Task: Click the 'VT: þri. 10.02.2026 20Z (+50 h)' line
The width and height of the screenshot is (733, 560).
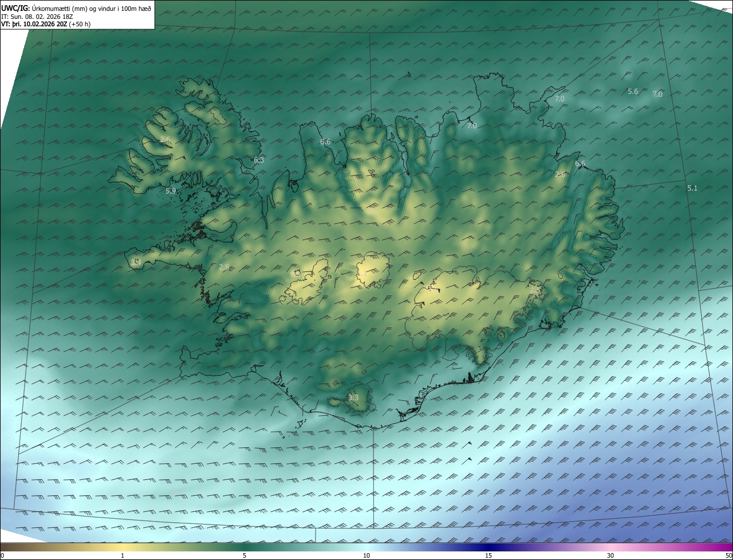Action: click(x=46, y=24)
